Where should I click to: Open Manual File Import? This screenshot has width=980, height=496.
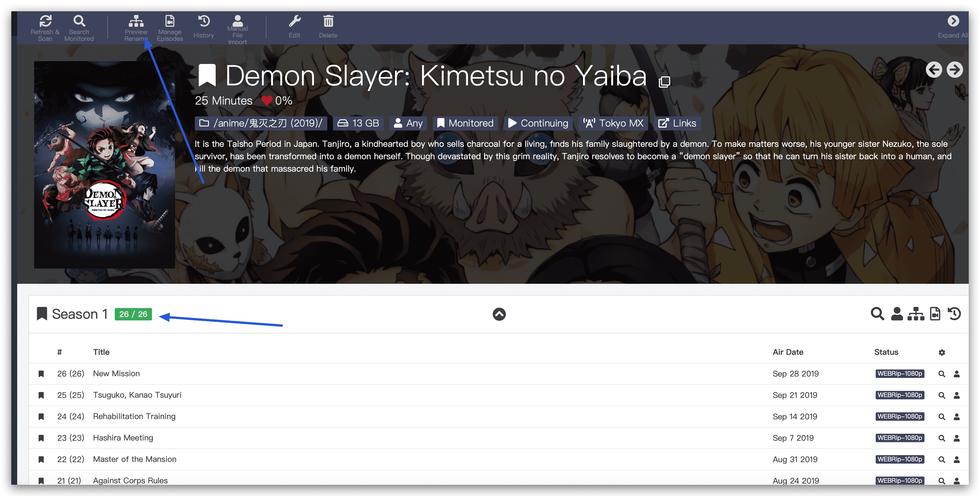pos(237,29)
